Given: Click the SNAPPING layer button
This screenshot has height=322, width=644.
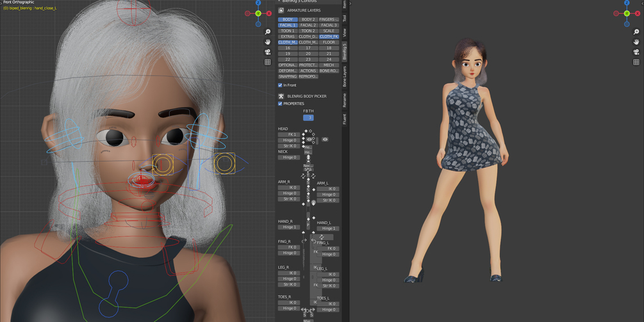Looking at the screenshot, I should click(288, 77).
